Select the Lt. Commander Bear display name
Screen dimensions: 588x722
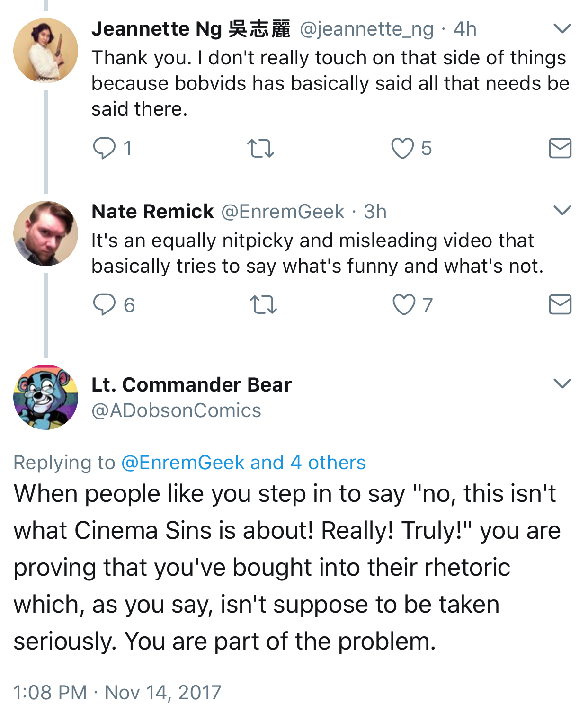pyautogui.click(x=191, y=384)
